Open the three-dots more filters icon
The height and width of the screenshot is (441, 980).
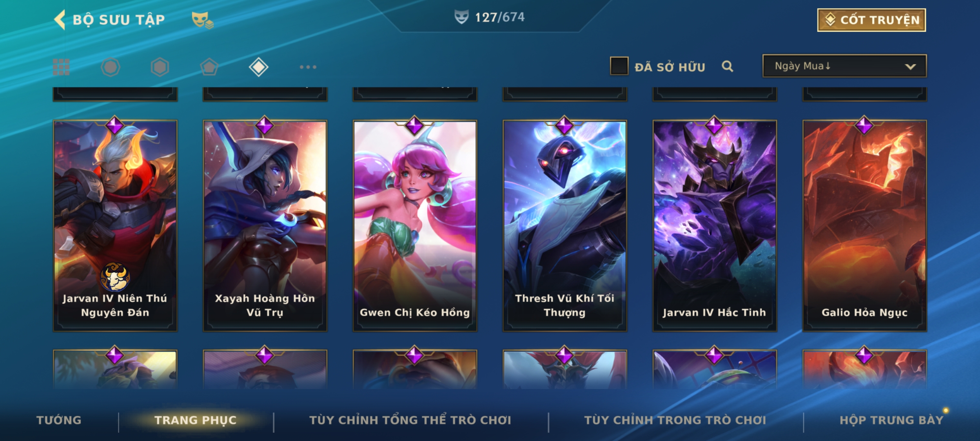[x=308, y=67]
